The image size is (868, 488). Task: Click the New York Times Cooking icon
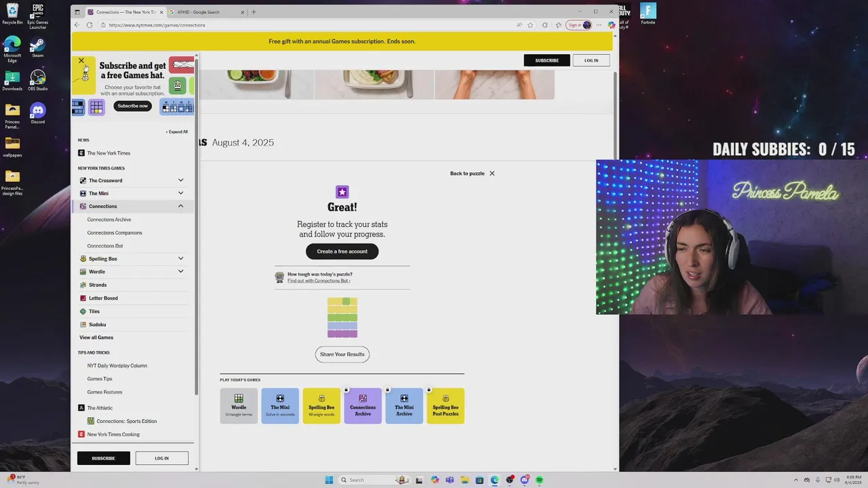[81, 434]
